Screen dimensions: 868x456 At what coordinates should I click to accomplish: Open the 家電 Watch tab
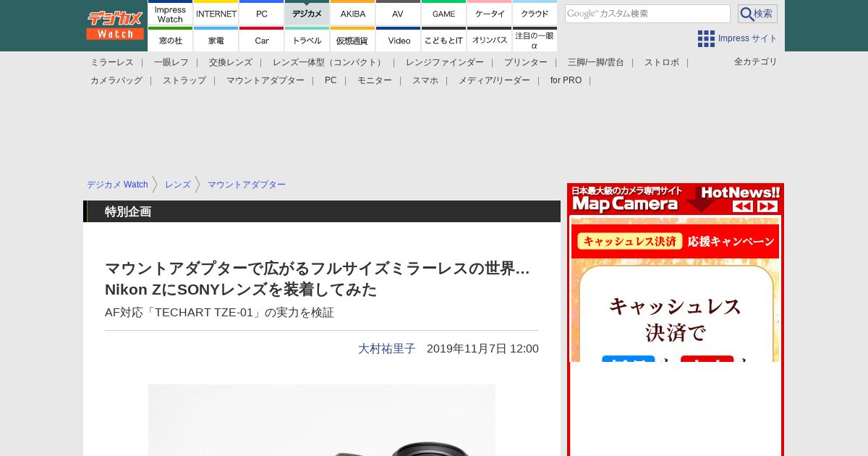[x=216, y=39]
